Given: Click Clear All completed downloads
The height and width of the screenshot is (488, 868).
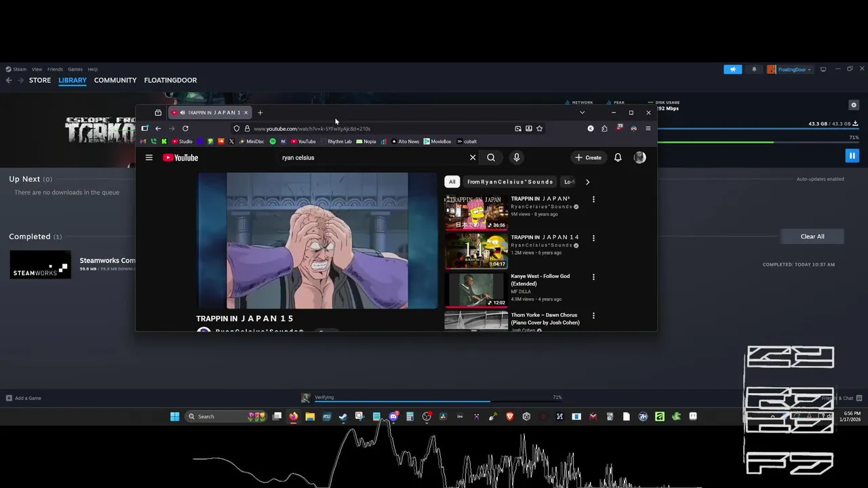Looking at the screenshot, I should click(812, 237).
